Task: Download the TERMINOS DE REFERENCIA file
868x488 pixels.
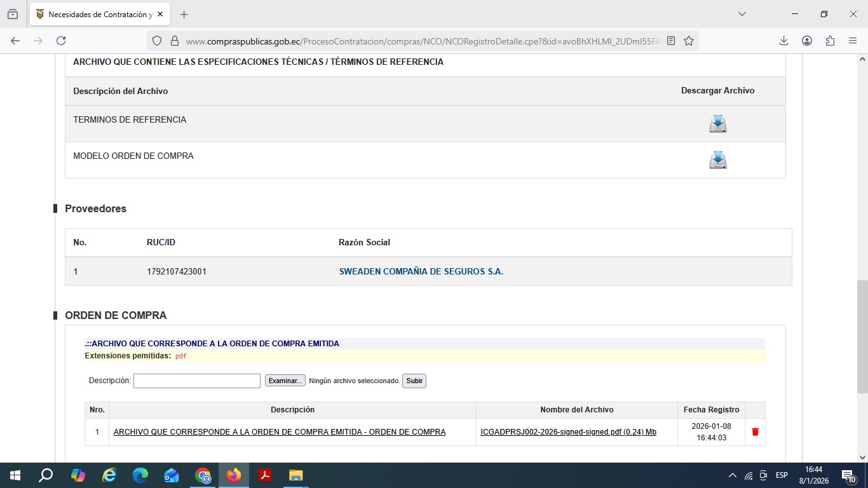Action: (717, 124)
